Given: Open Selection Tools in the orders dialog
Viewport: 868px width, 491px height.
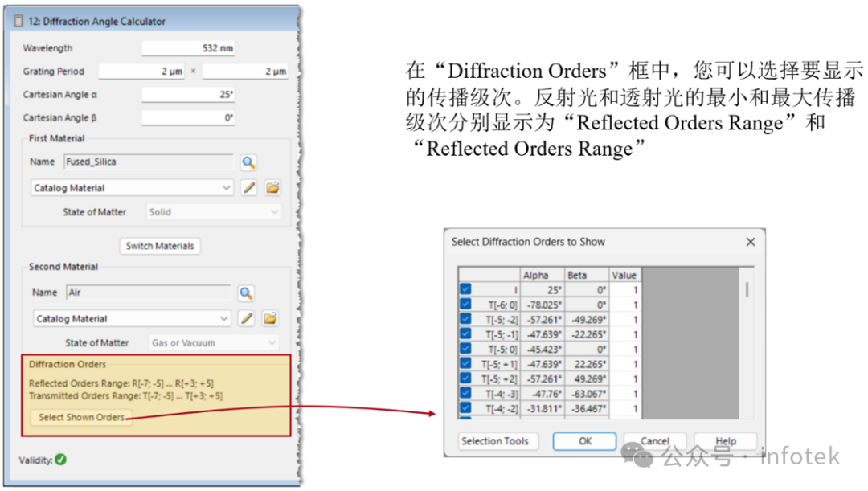Looking at the screenshot, I should coord(497,440).
